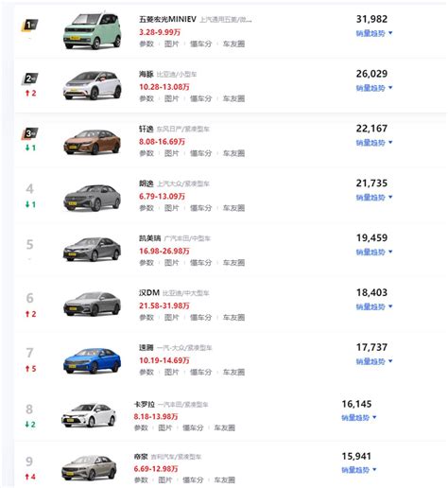This screenshot has height=488, width=448.
Task: Click the 帝豪 model name
Action: pyautogui.click(x=141, y=457)
